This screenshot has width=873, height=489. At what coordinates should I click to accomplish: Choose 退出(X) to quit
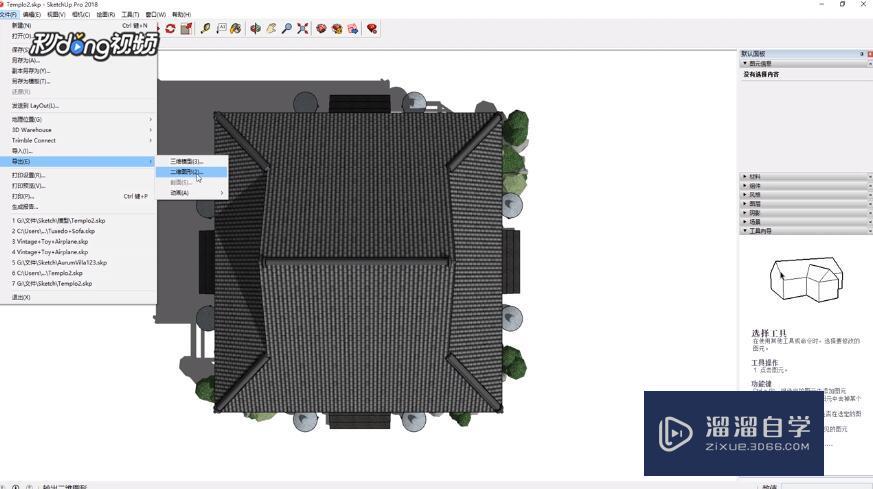click(79, 297)
